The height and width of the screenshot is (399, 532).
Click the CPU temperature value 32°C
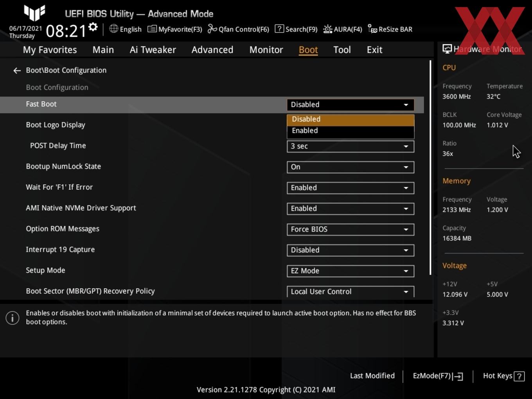coord(493,97)
